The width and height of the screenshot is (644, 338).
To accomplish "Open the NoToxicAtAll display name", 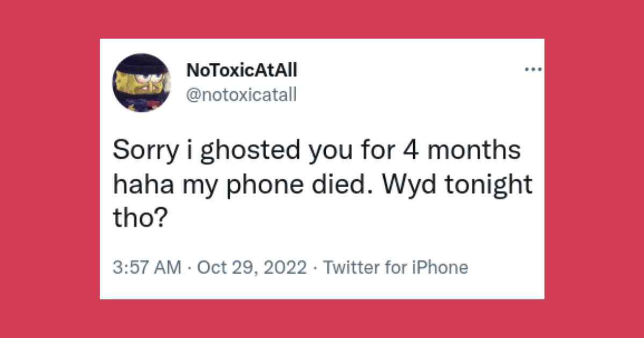I will (x=241, y=70).
